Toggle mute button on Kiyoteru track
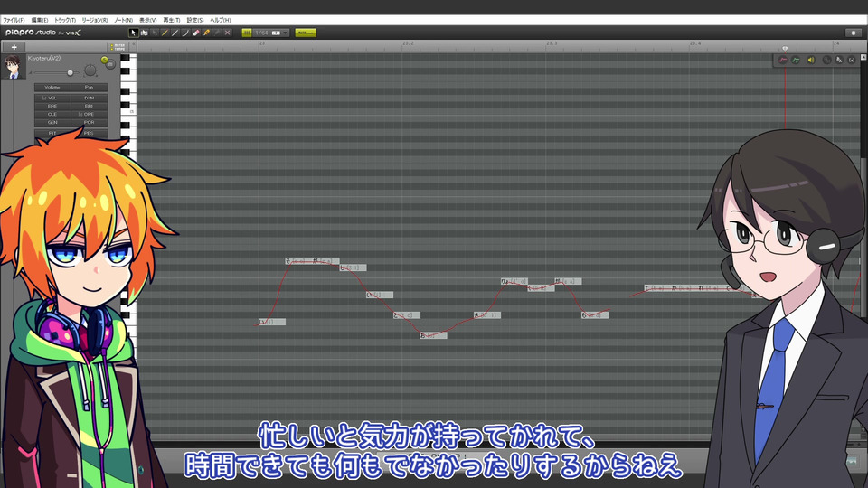868x488 pixels. (x=110, y=64)
